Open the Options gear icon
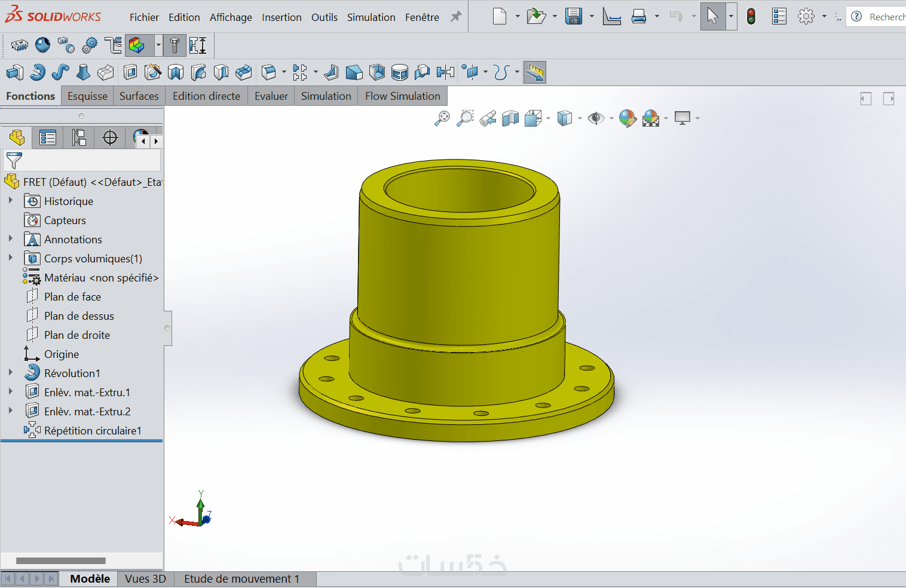Viewport: 906px width, 588px height. (806, 16)
